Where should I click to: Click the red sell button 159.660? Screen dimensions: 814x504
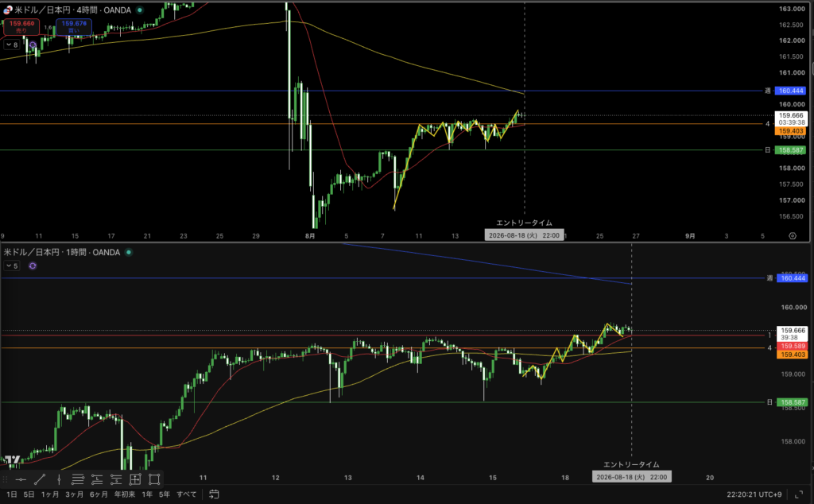tap(21, 26)
